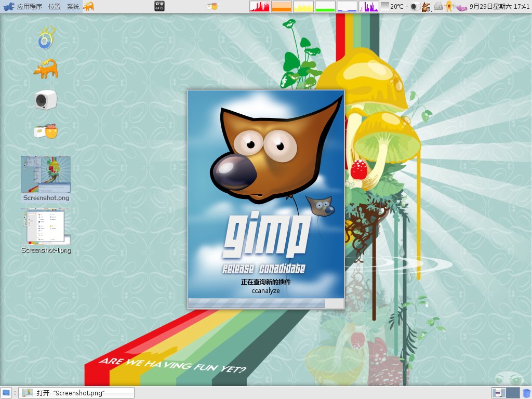Click the red system monitor graph

click(260, 6)
